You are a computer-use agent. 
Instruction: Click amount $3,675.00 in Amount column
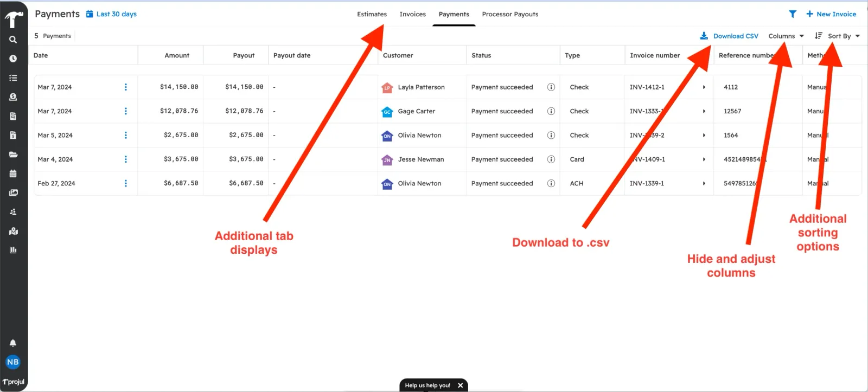pyautogui.click(x=181, y=159)
